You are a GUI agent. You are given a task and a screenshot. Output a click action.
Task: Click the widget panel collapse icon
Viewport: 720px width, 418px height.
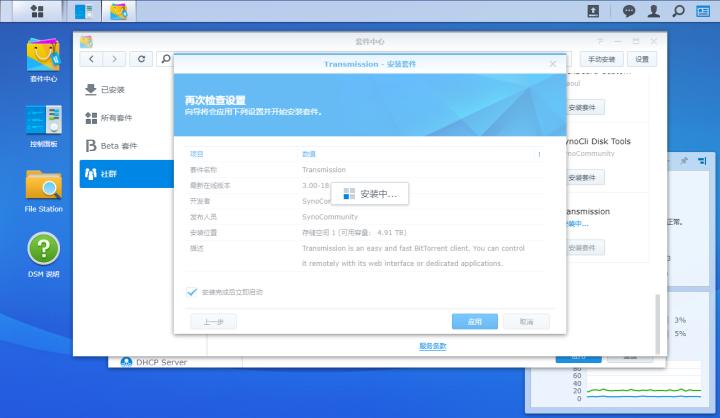(x=702, y=161)
